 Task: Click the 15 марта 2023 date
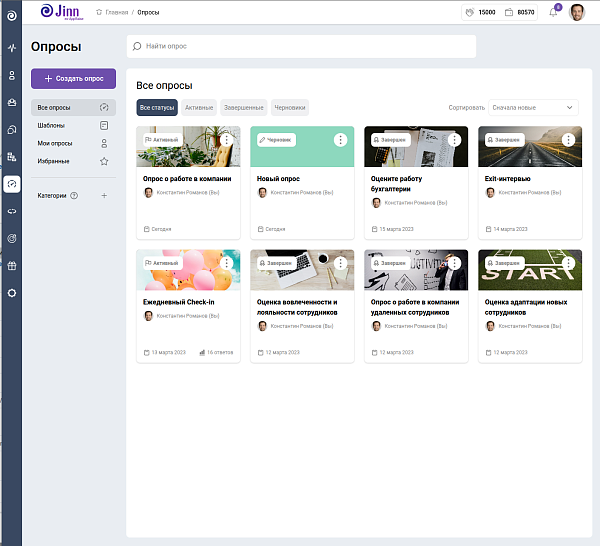(x=393, y=229)
